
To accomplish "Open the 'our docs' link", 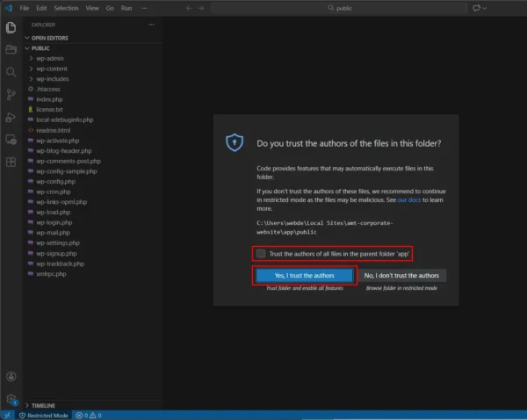I will tap(408, 200).
